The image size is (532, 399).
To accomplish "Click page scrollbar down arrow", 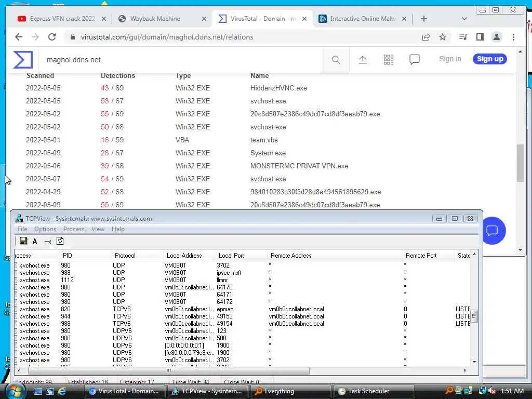I will pos(520,250).
